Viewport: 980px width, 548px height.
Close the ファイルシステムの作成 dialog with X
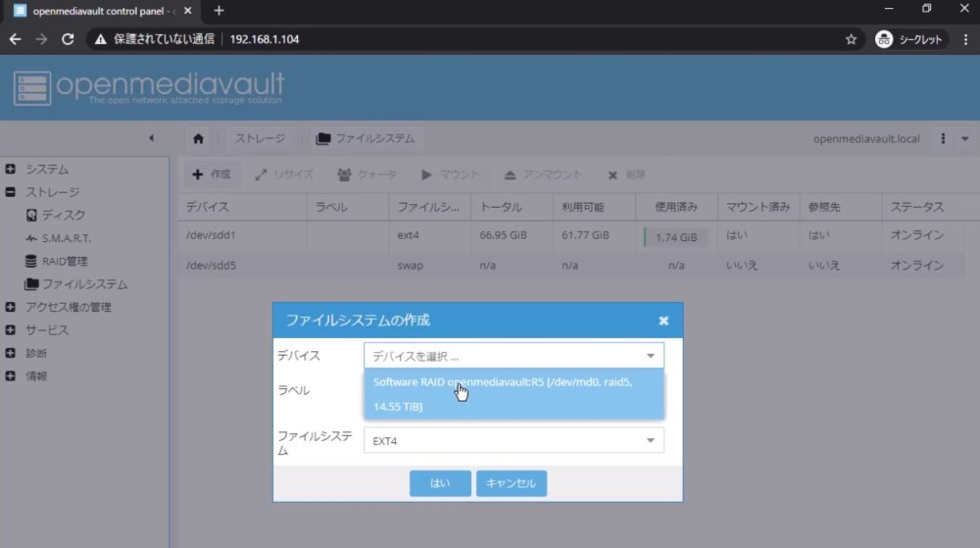click(663, 321)
